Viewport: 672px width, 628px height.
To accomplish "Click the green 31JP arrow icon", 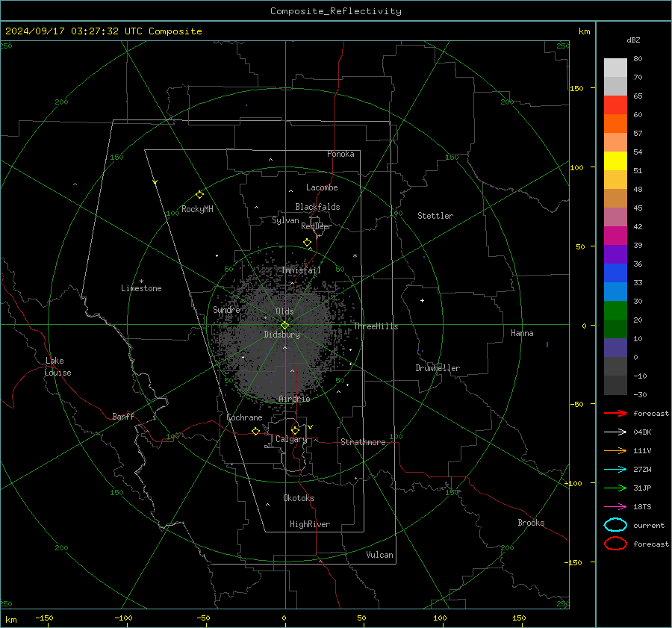I will (615, 488).
